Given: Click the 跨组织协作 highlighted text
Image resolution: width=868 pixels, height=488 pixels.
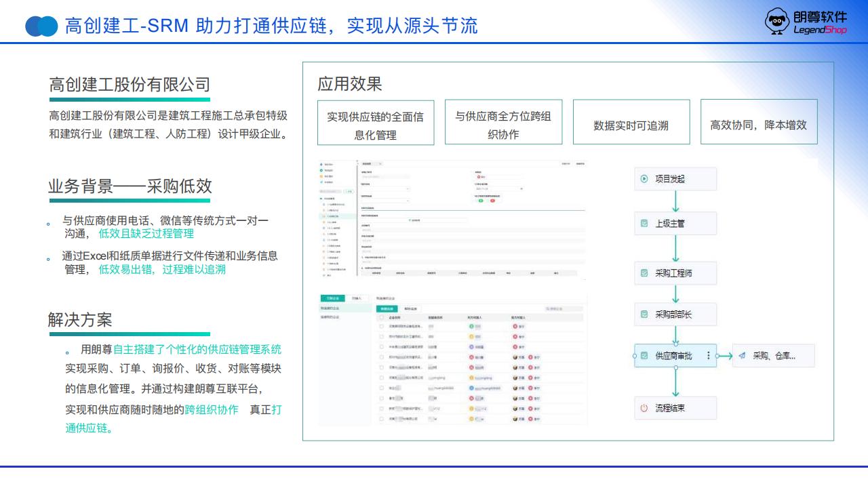Looking at the screenshot, I should point(212,409).
